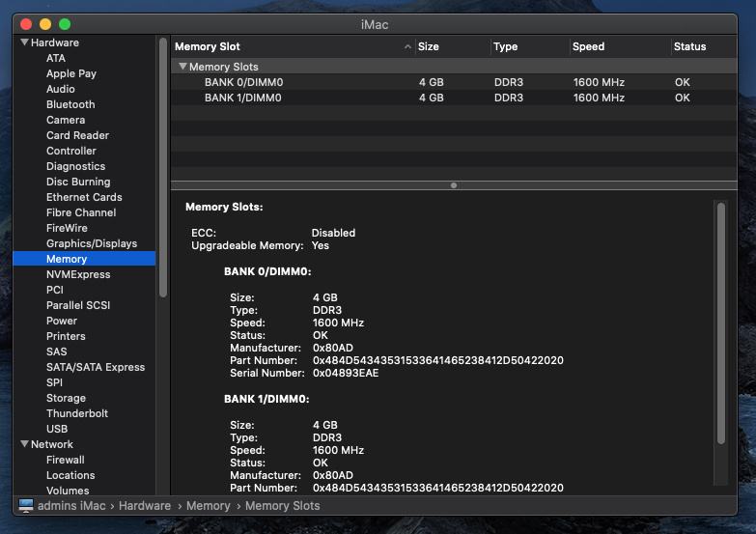Click the iMac computer icon in path bar
Screen dimensions: 756x534
coord(26,505)
